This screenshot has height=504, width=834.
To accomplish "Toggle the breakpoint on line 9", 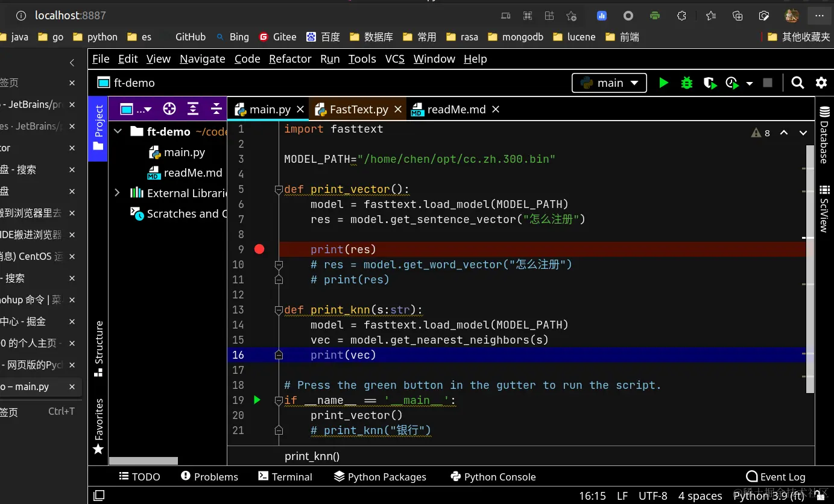I will point(259,249).
